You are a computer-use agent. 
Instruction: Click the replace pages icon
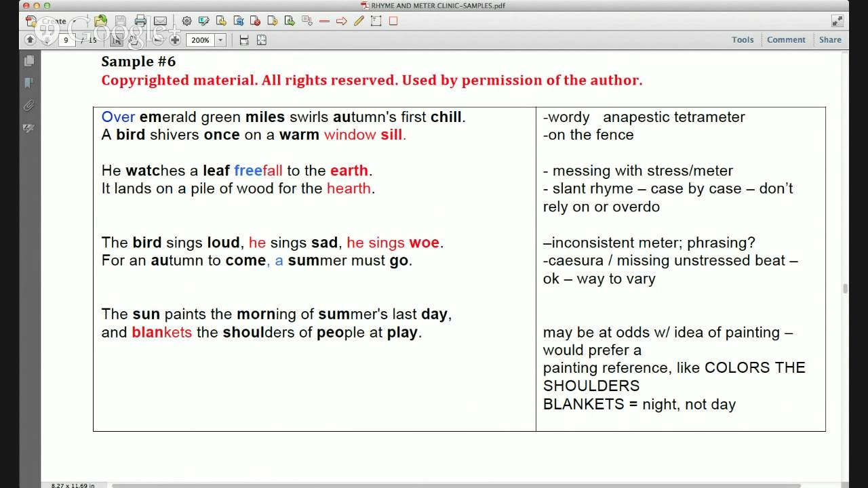click(238, 21)
